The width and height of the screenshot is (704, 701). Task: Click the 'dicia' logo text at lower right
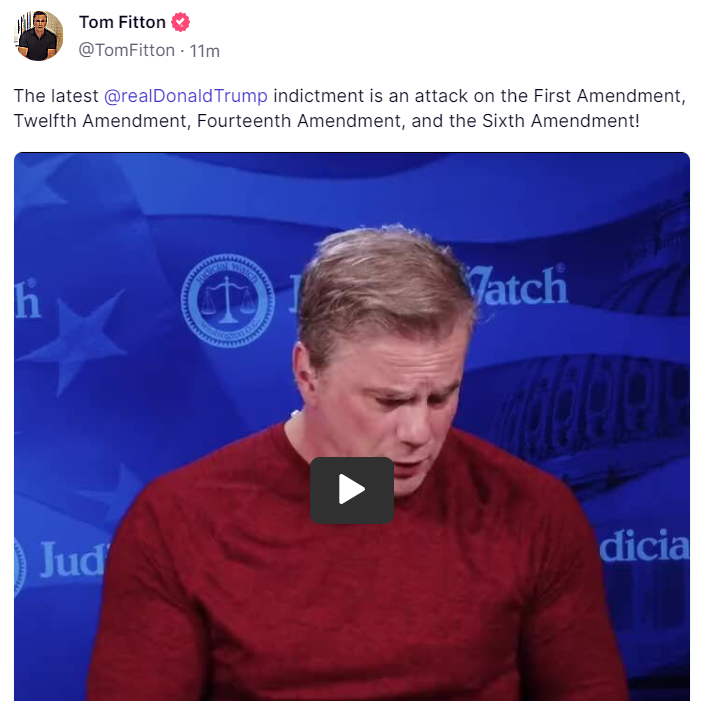643,546
